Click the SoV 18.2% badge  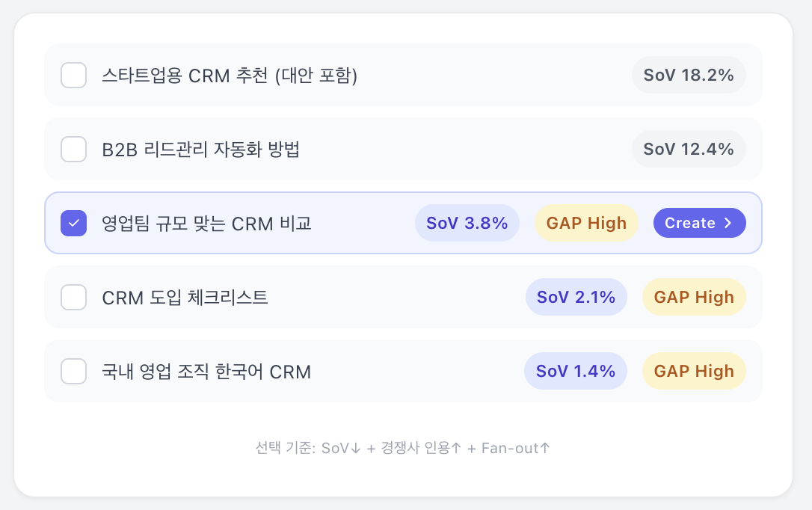689,75
